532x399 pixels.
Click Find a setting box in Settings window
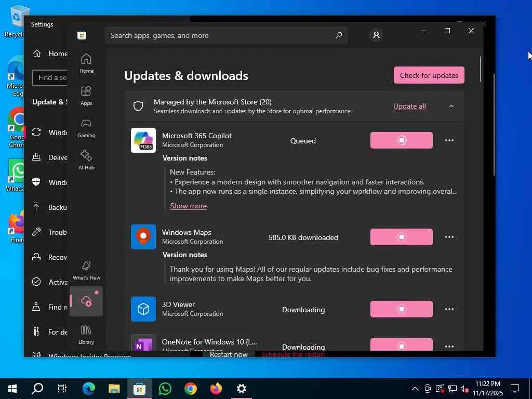point(50,78)
